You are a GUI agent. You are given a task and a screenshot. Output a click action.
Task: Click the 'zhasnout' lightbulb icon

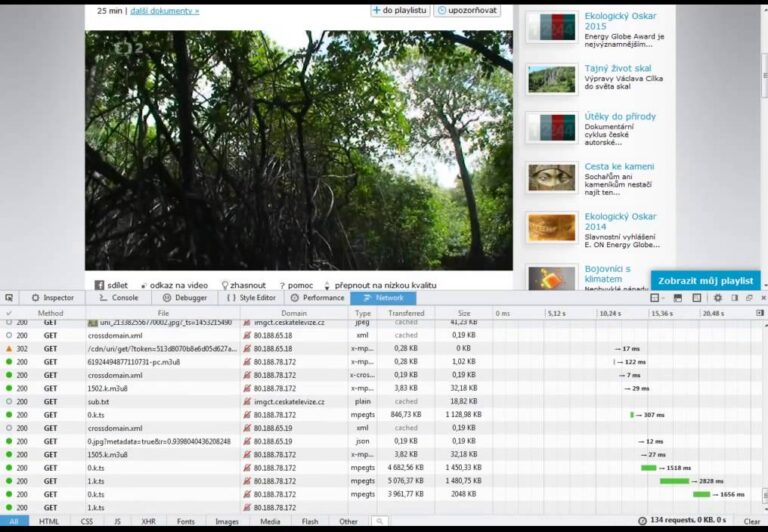click(x=225, y=285)
